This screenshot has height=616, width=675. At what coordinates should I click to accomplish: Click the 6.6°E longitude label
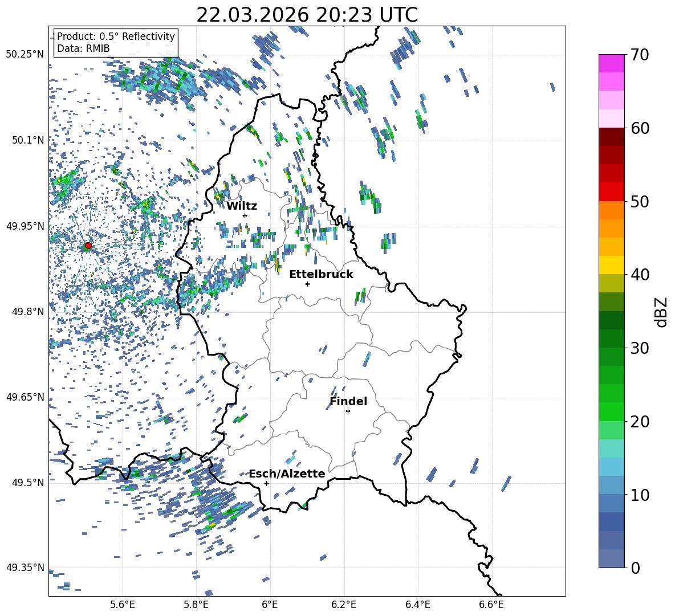pyautogui.click(x=491, y=605)
